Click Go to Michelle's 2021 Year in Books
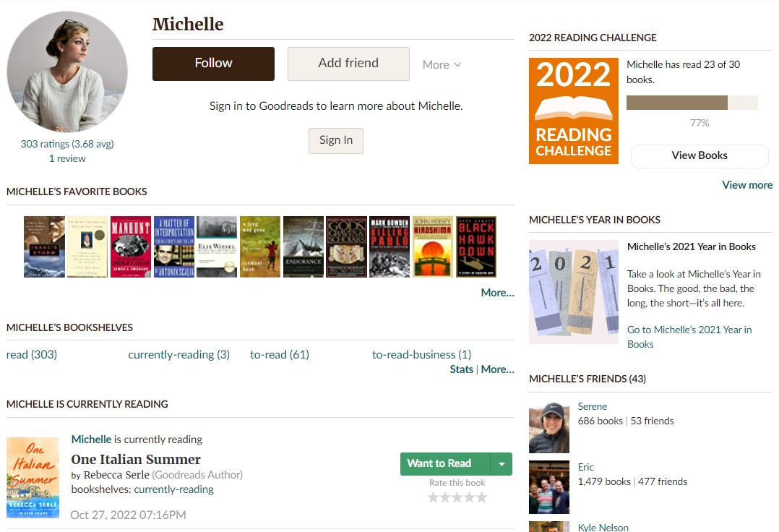Screen dimensions: 779x532 (689, 337)
